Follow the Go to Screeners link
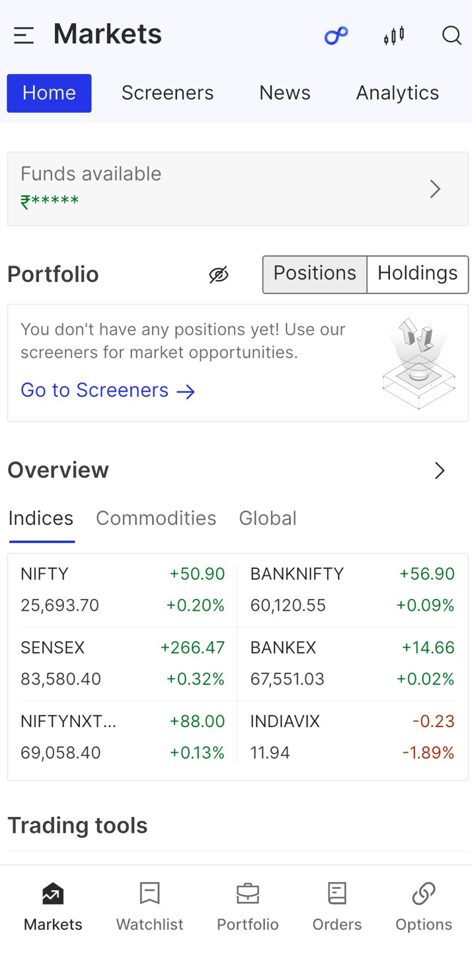The height and width of the screenshot is (980, 472). 108,391
